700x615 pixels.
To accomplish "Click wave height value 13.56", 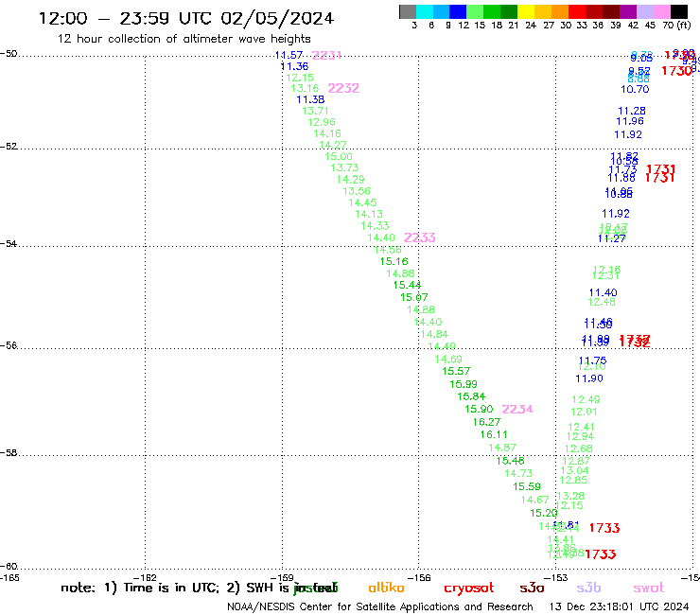I will 357,191.
